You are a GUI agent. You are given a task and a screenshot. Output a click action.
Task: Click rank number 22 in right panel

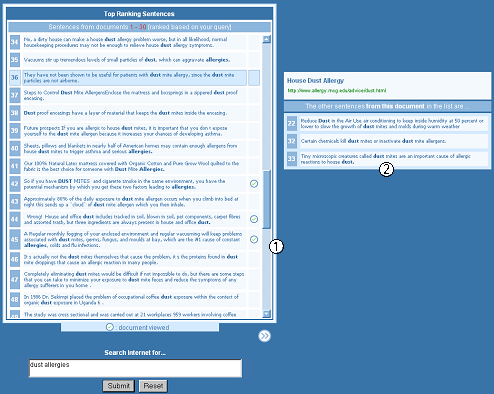(x=292, y=123)
